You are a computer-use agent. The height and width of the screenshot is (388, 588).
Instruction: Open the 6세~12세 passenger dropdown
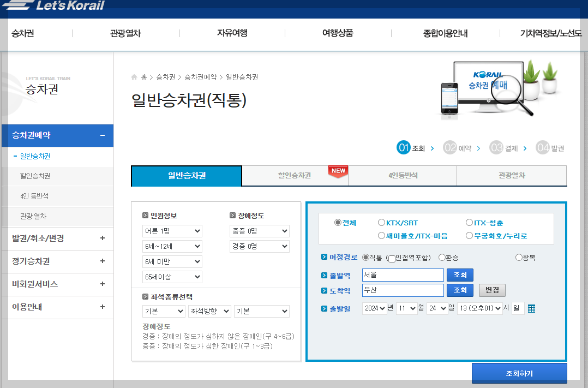(x=172, y=247)
